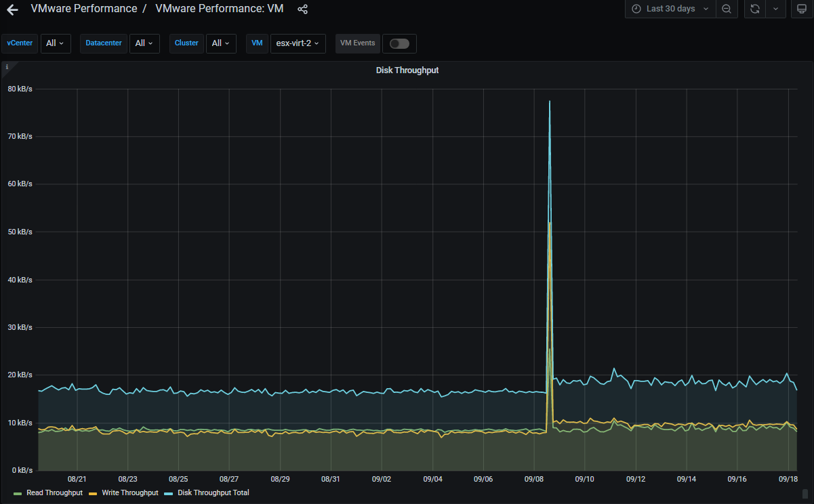Click the share dashboard icon
814x504 pixels.
point(302,9)
